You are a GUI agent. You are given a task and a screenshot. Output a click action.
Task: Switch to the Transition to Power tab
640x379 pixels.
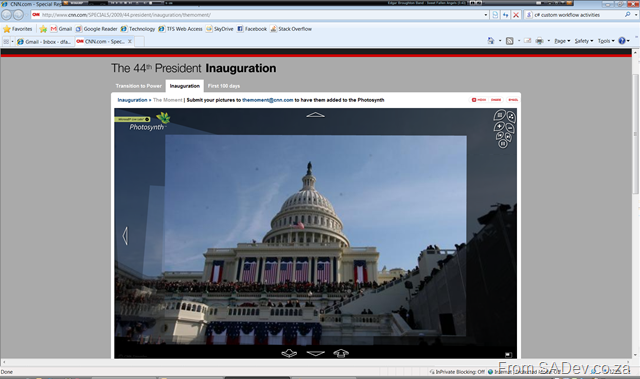coord(138,86)
